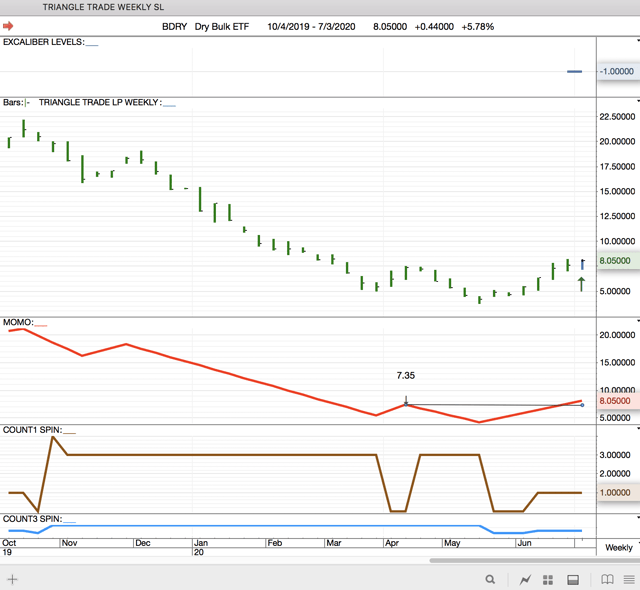The width and height of the screenshot is (640, 590).
Task: Click the Jan 20 time axis label
Action: (x=200, y=548)
